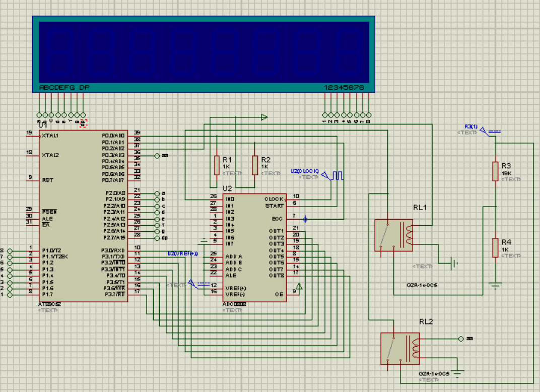Click the 'aa' terminal near RL2

[x=461, y=339]
